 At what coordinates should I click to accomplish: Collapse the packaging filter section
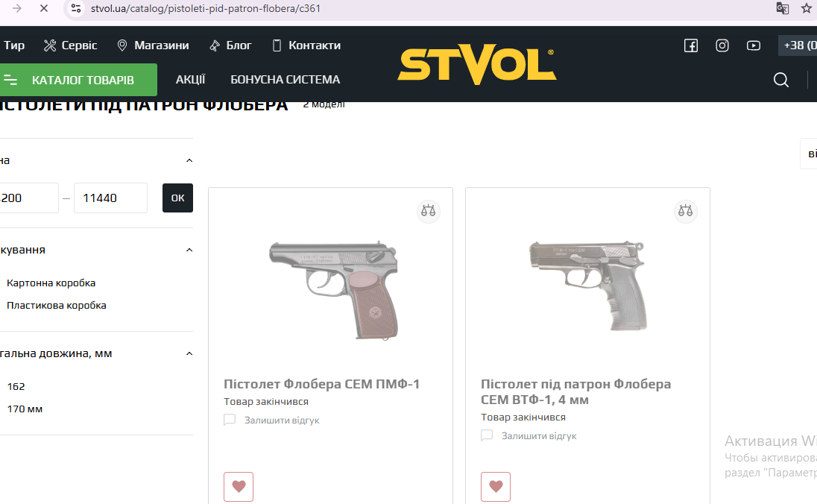point(189,251)
